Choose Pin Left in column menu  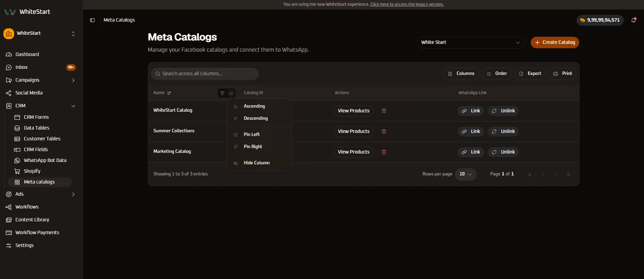click(x=259, y=135)
